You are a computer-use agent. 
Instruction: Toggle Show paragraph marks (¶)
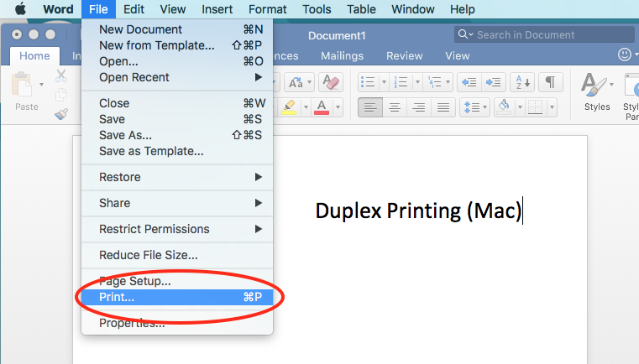tap(551, 83)
